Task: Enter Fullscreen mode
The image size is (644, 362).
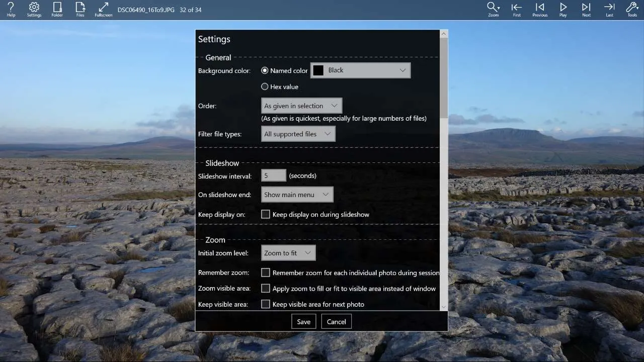Action: click(103, 9)
